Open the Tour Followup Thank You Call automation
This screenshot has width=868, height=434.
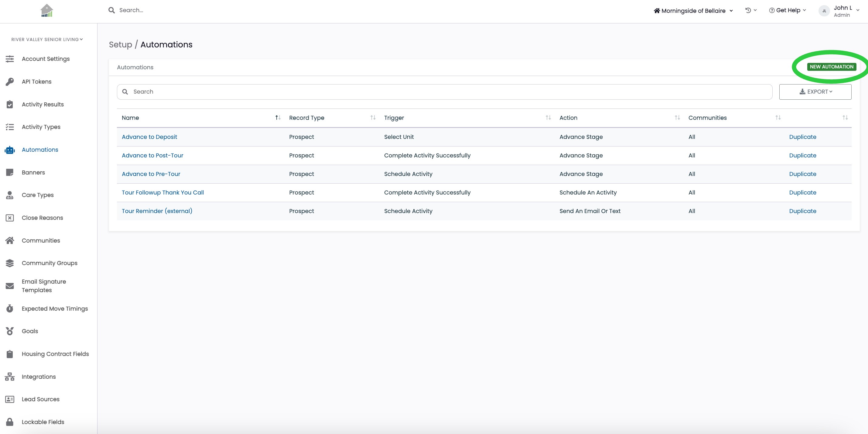(163, 193)
